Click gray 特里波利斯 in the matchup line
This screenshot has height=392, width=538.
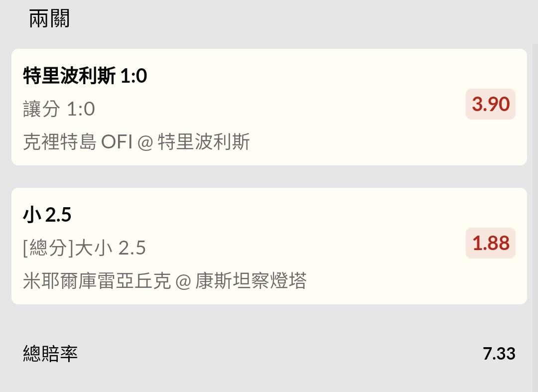pyautogui.click(x=204, y=142)
